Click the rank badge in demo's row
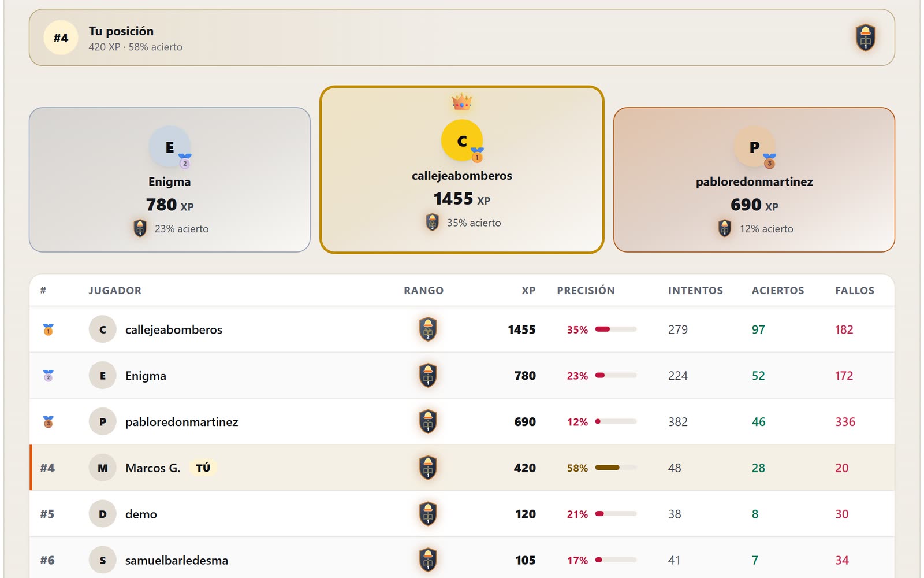The height and width of the screenshot is (578, 924). pyautogui.click(x=428, y=514)
